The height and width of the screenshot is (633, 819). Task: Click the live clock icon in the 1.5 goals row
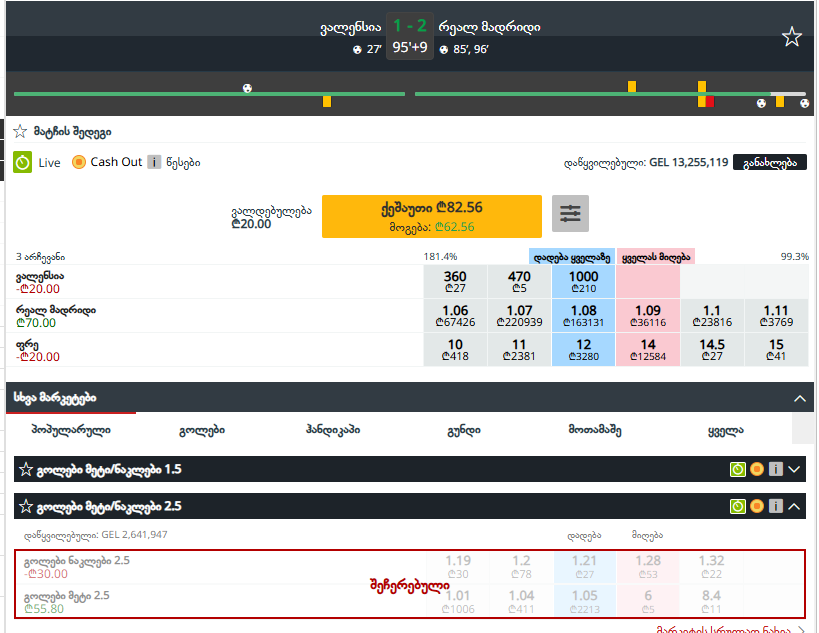point(738,469)
